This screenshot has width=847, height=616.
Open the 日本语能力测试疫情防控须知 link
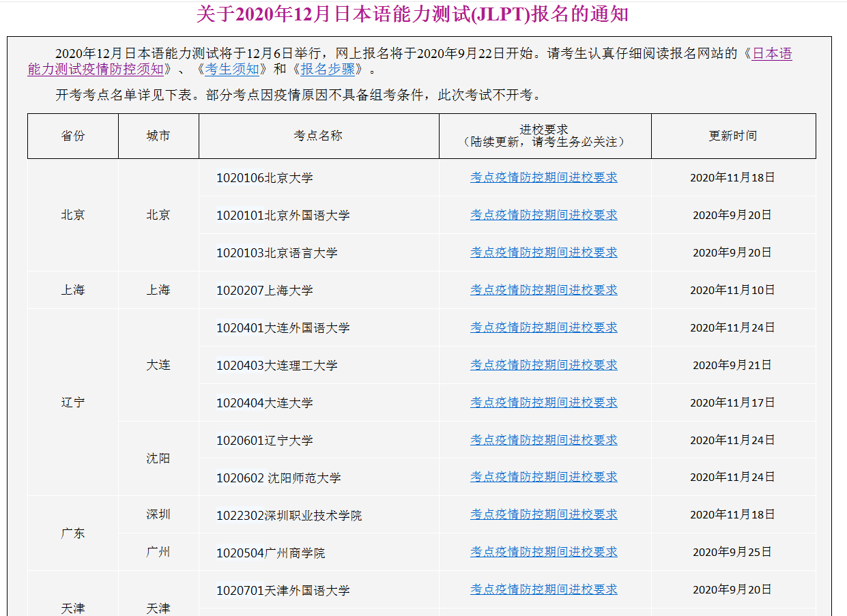coord(96,69)
